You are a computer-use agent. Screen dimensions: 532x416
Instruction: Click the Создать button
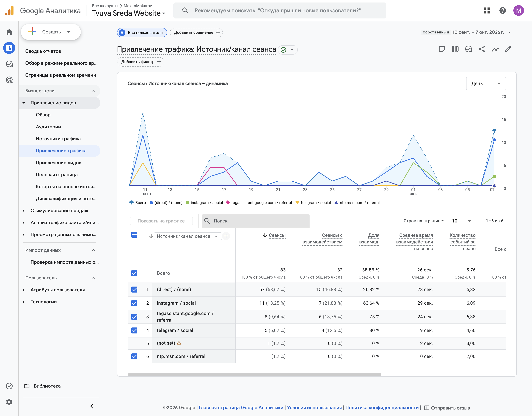(x=51, y=32)
